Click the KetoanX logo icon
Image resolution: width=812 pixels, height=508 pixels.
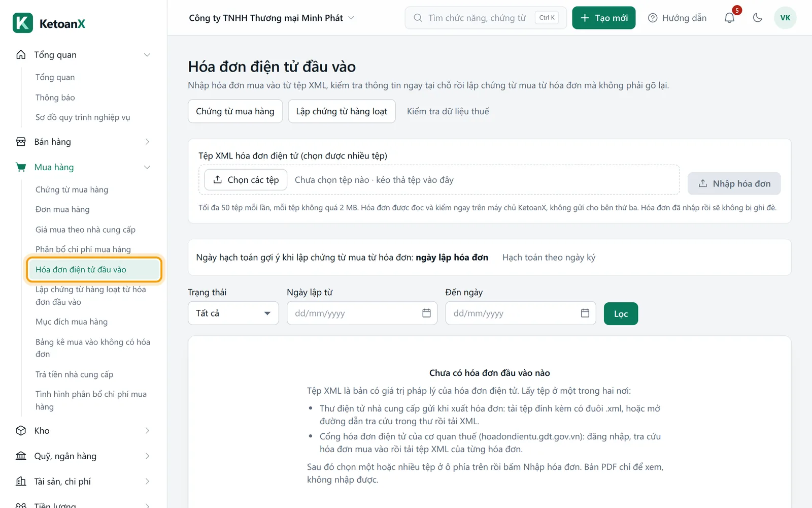23,23
